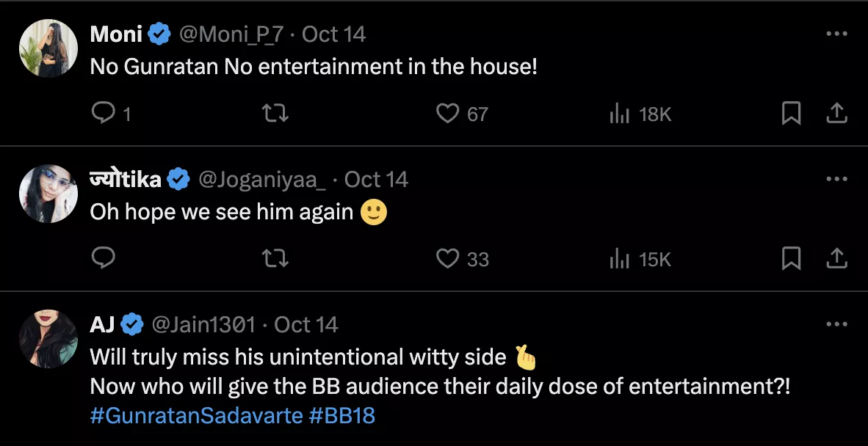
Task: Like Moni's tweet with 67 likes
Action: coord(447,113)
